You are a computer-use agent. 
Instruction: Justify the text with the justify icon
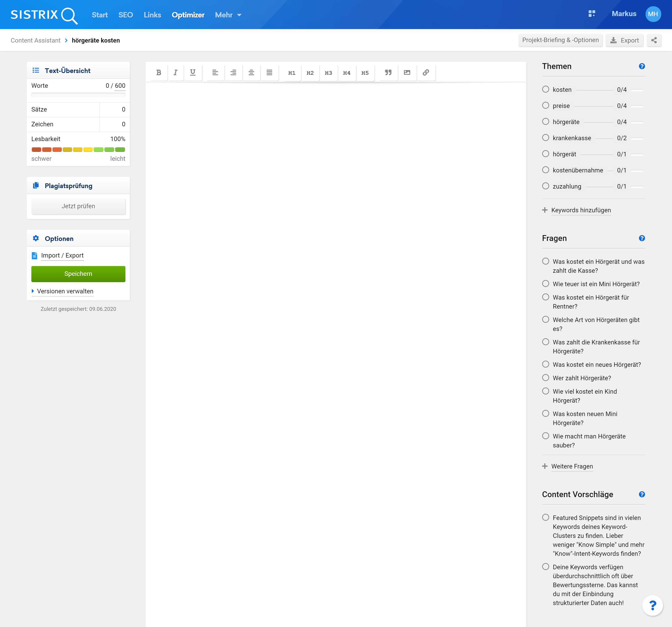coord(269,73)
